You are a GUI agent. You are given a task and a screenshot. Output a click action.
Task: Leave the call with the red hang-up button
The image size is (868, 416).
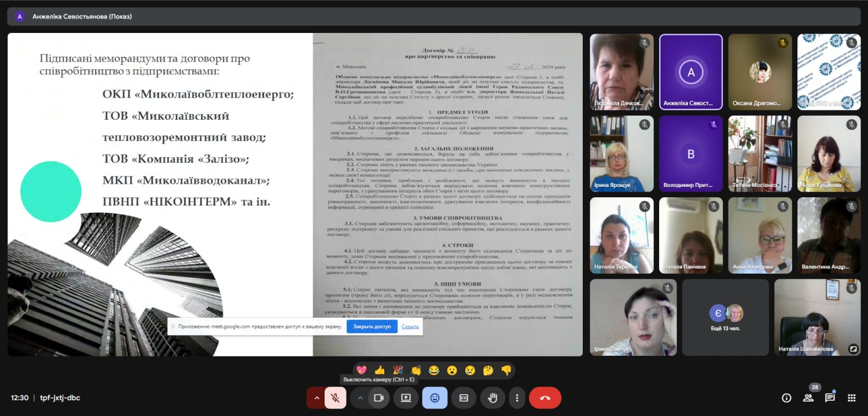point(545,397)
